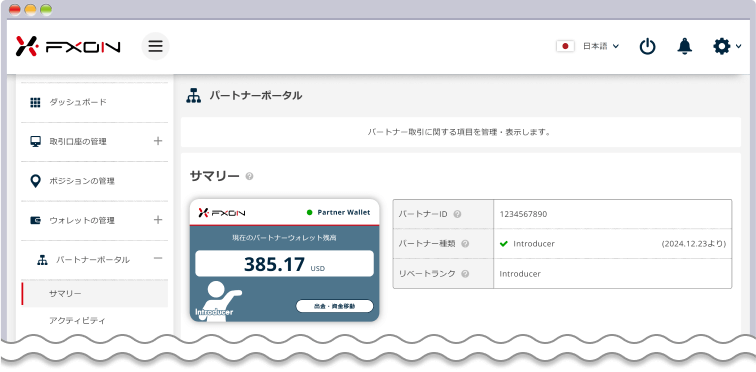Click the FXON logo in header
The image size is (756, 372).
coord(68,46)
